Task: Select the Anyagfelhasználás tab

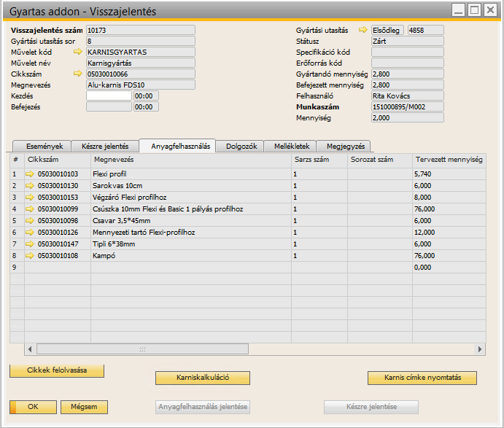Action: (177, 147)
